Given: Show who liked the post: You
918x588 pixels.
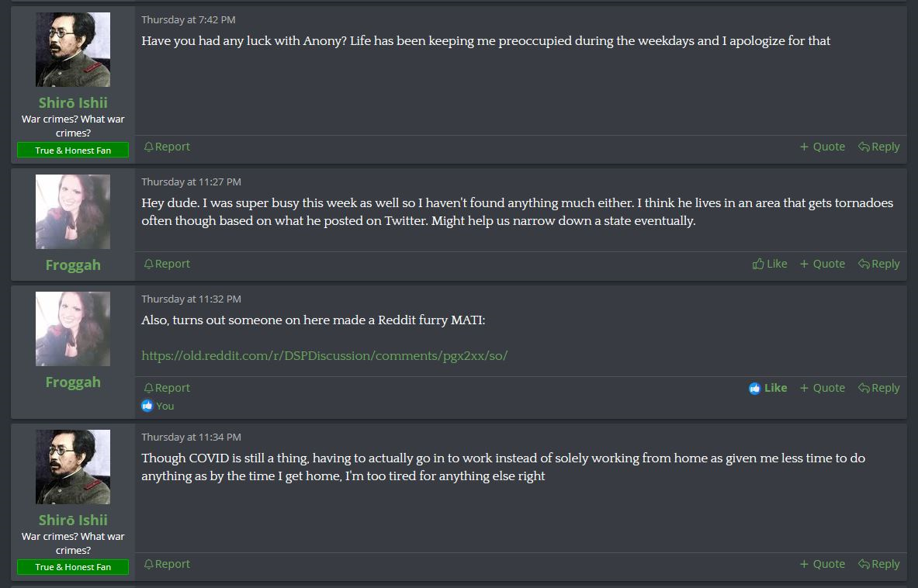Looking at the screenshot, I should (165, 406).
